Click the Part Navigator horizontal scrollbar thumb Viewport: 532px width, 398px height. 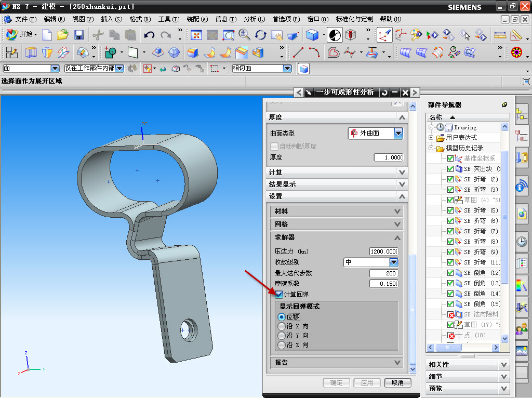448,348
